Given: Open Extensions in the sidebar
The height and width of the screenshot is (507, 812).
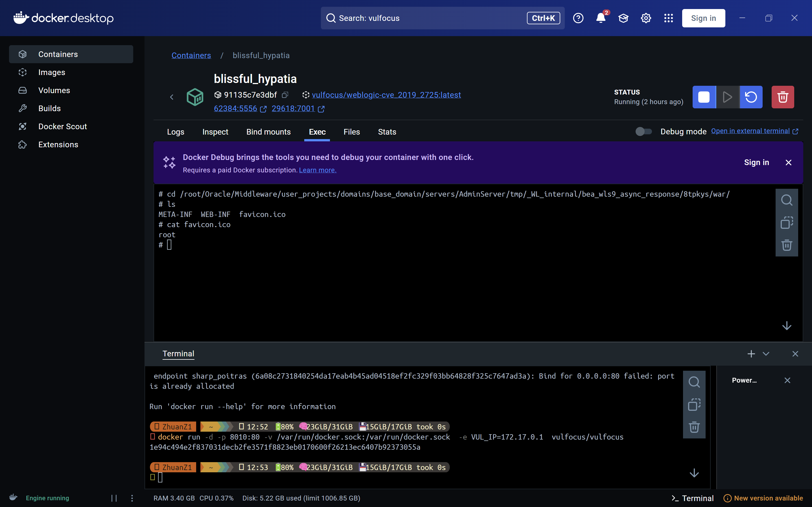Looking at the screenshot, I should pyautogui.click(x=71, y=144).
